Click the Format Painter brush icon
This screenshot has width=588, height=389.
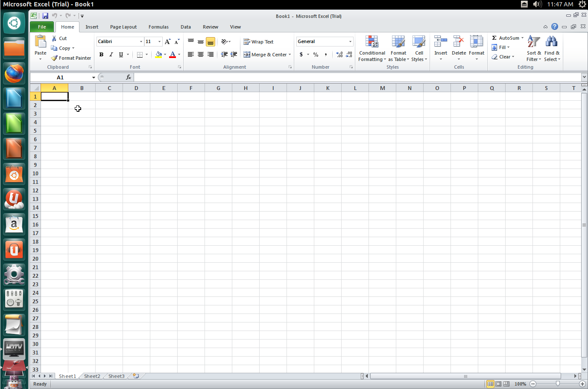pos(54,58)
